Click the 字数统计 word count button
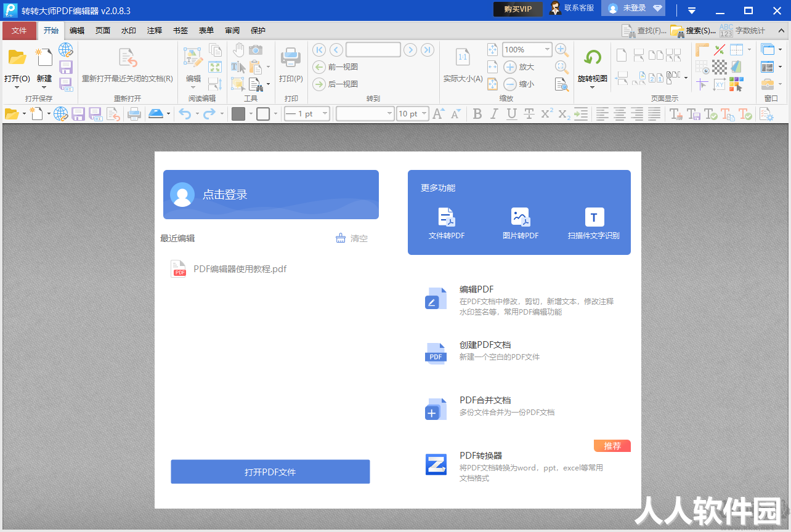 coord(743,30)
